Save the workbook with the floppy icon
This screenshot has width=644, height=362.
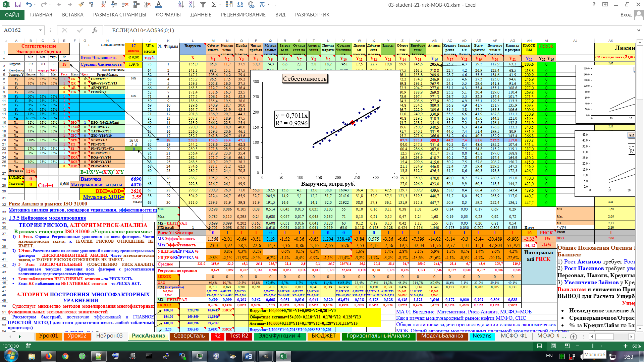18,5
